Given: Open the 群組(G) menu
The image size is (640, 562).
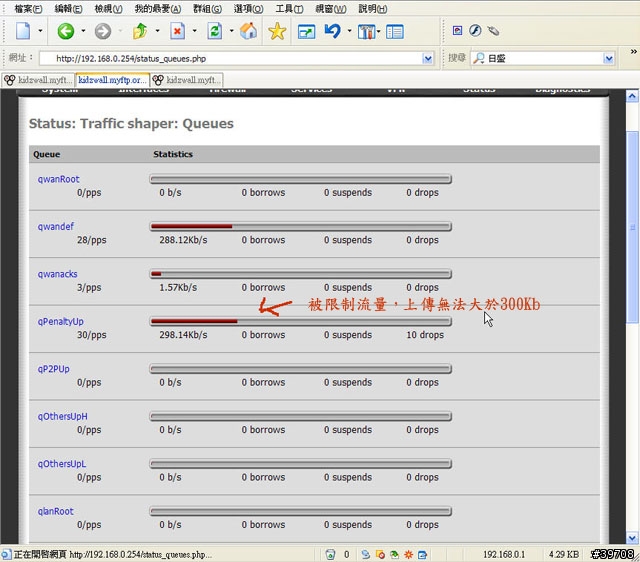Looking at the screenshot, I should pyautogui.click(x=207, y=9).
